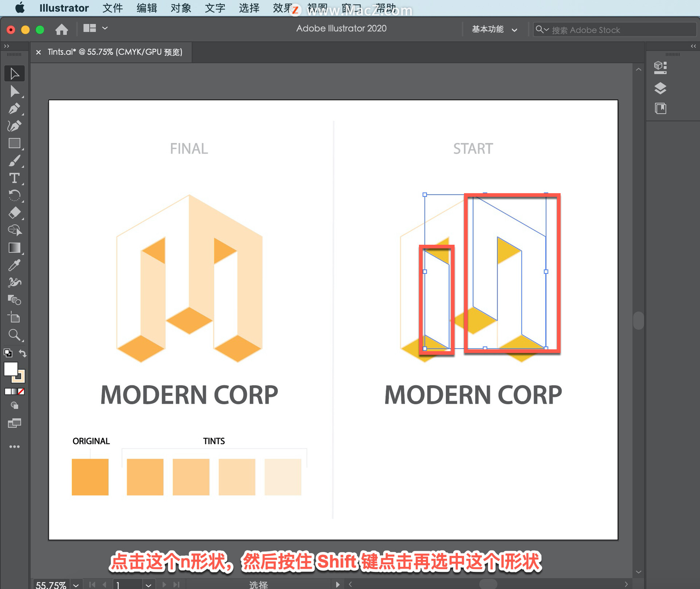Set color mode to solid Color
This screenshot has height=589, width=700.
[x=8, y=391]
